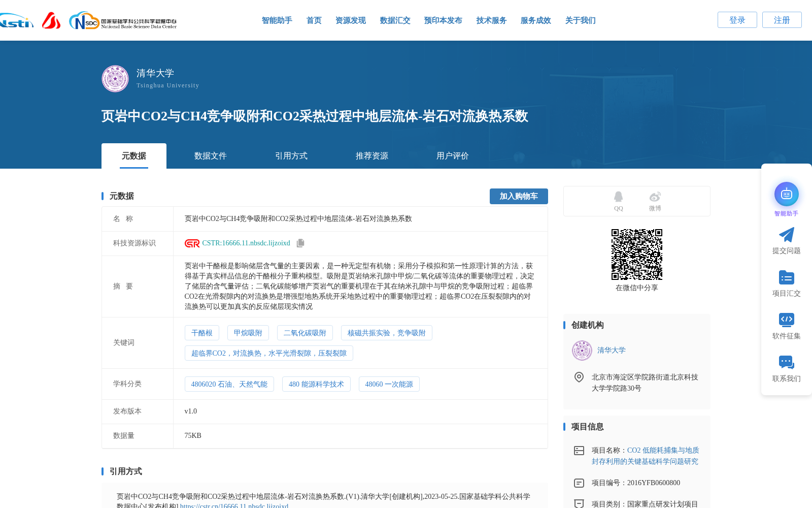
Task: Open 关于我们 in the navigation bar
Action: pyautogui.click(x=581, y=20)
